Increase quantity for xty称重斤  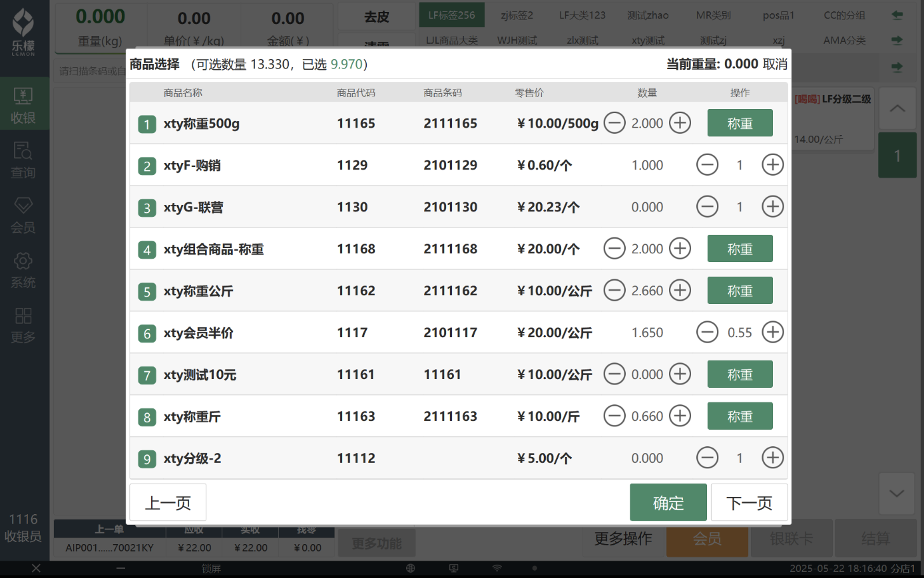(x=680, y=416)
